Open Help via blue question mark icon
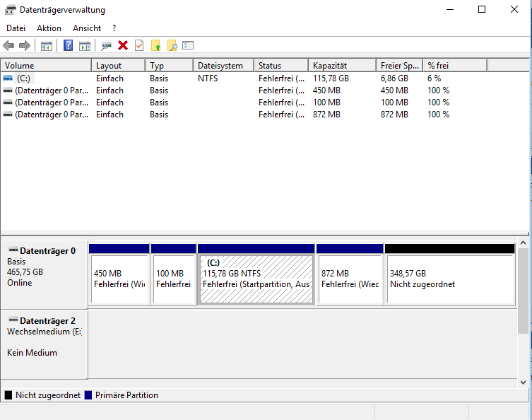 point(69,45)
